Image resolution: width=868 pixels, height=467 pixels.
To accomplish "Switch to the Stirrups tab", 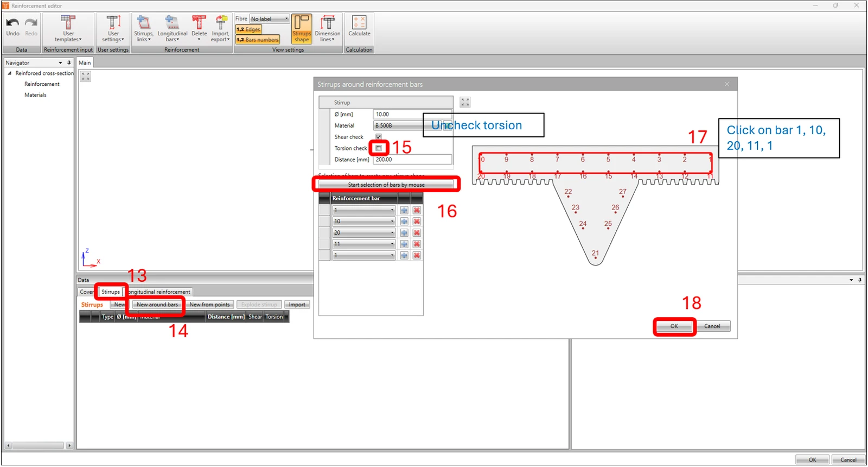I will coord(111,292).
